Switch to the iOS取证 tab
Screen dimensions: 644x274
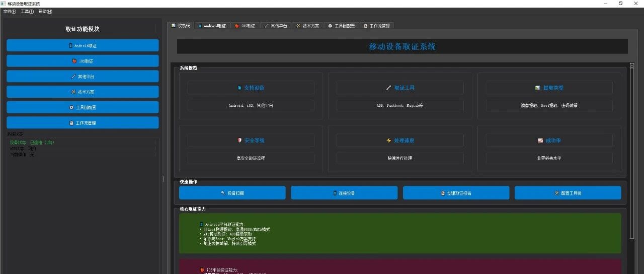(x=245, y=26)
